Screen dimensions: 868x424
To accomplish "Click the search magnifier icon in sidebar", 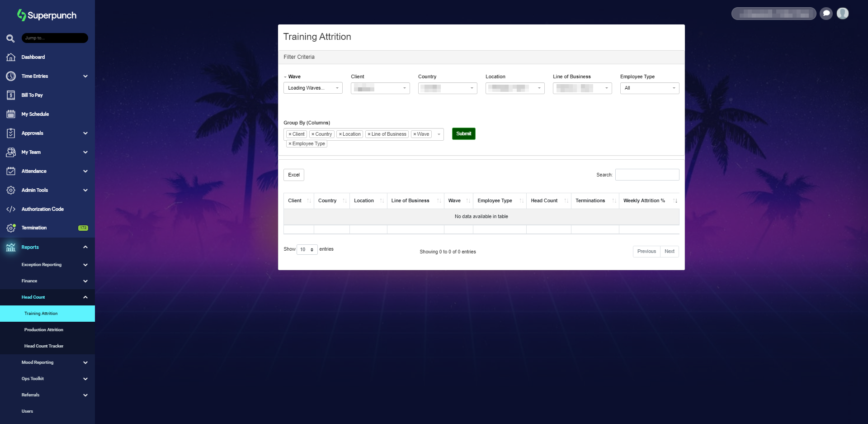I will (10, 38).
